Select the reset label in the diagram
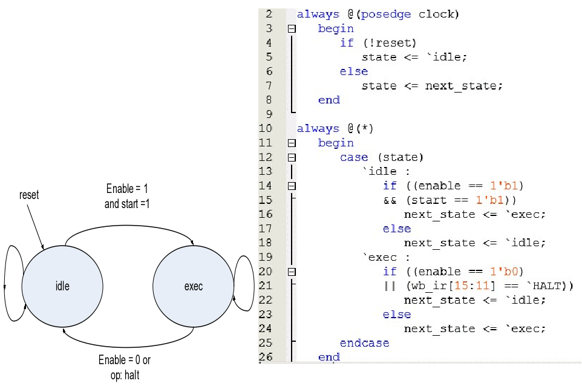 tap(29, 195)
